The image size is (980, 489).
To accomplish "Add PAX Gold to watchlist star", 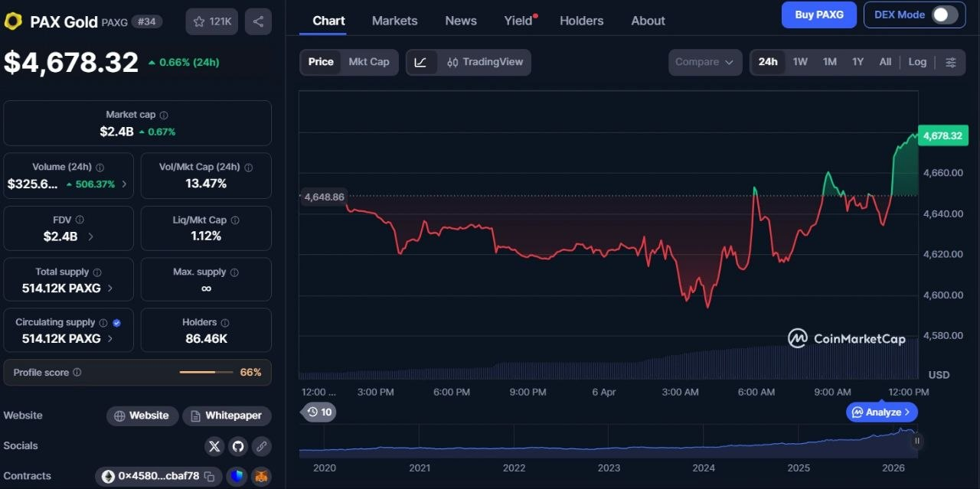I will (211, 21).
